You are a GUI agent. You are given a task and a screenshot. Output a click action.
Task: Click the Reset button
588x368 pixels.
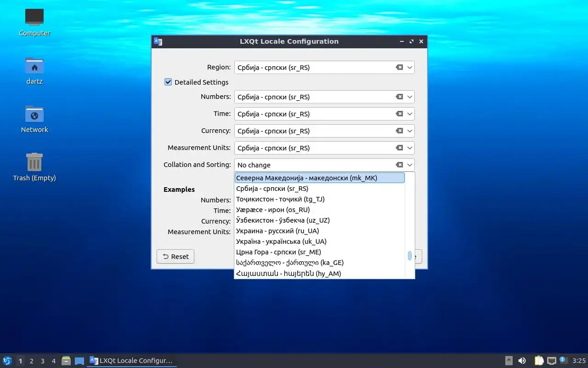coord(175,257)
